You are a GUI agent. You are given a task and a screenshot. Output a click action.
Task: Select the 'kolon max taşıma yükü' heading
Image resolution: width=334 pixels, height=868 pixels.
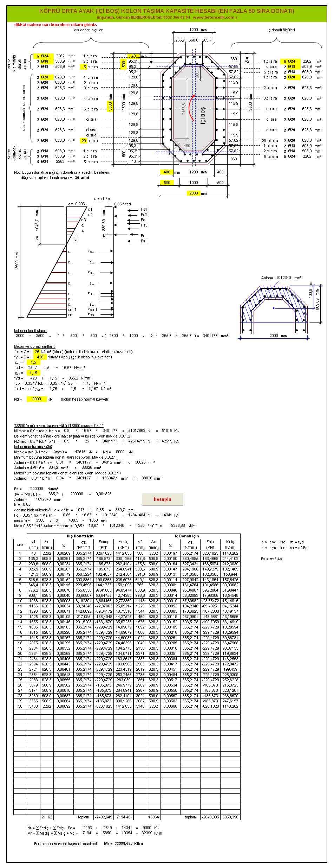pyautogui.click(x=33, y=447)
